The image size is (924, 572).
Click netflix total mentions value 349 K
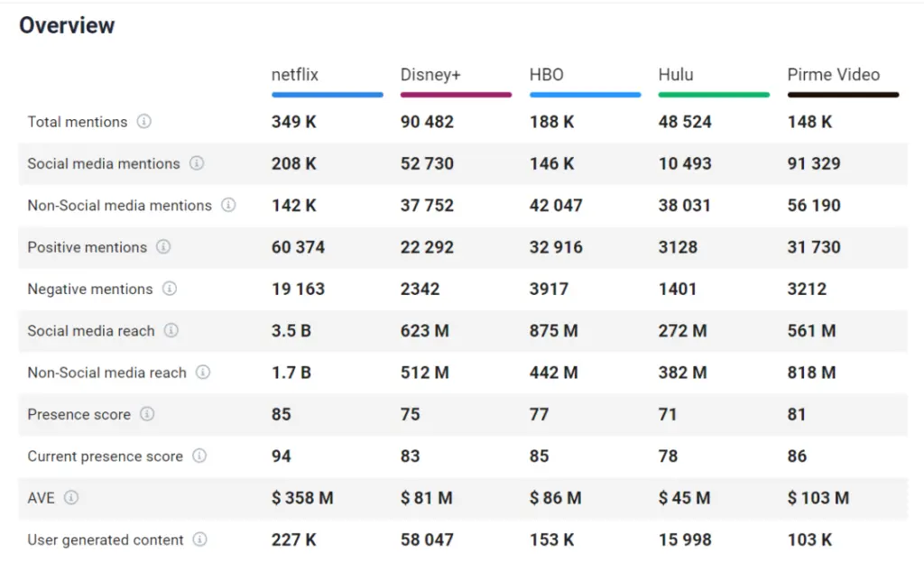tap(294, 122)
